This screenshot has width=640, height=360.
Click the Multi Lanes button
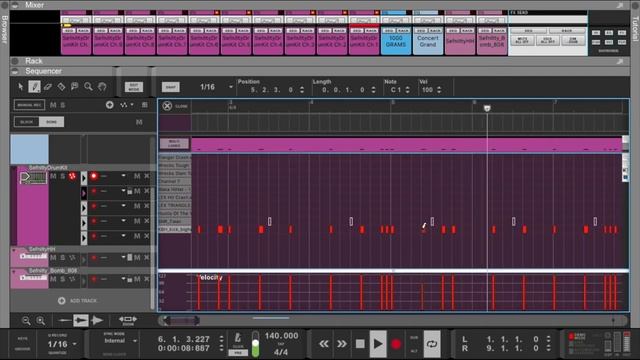coord(174,144)
